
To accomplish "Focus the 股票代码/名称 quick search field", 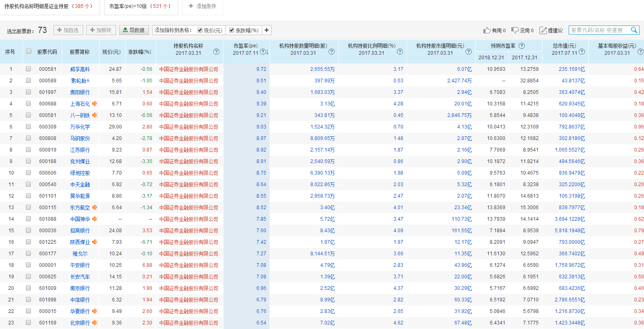I will [x=599, y=30].
